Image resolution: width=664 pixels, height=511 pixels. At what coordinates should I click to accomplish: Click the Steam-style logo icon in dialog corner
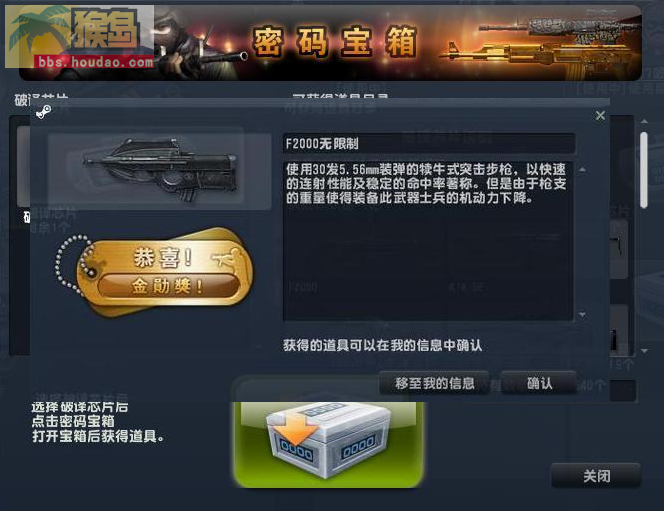click(43, 112)
